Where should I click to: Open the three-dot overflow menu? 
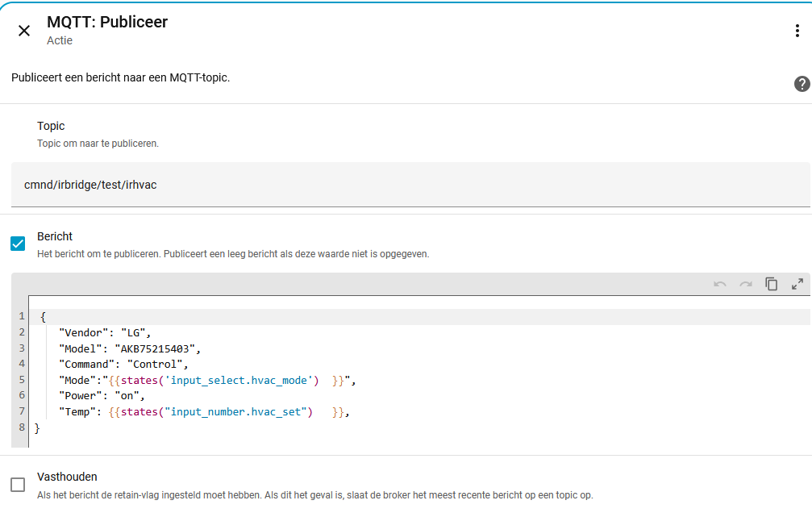click(797, 31)
